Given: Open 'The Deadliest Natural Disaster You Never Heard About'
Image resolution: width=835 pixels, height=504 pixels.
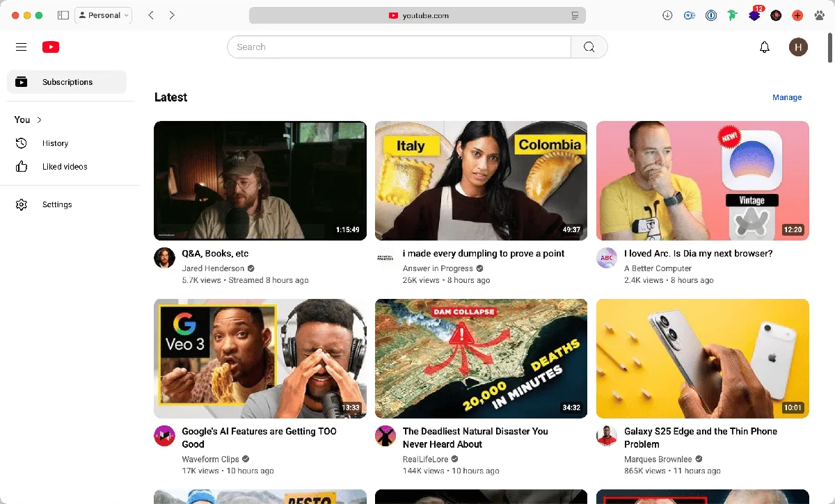Looking at the screenshot, I should tap(475, 438).
